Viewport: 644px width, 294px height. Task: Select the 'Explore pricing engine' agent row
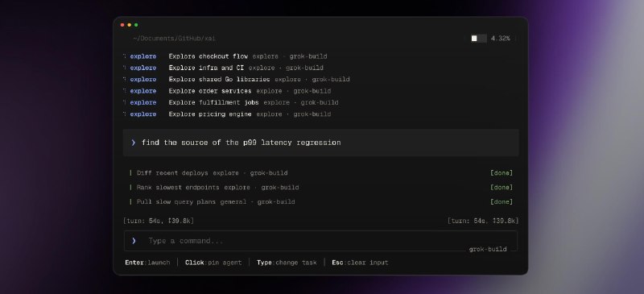click(227, 114)
